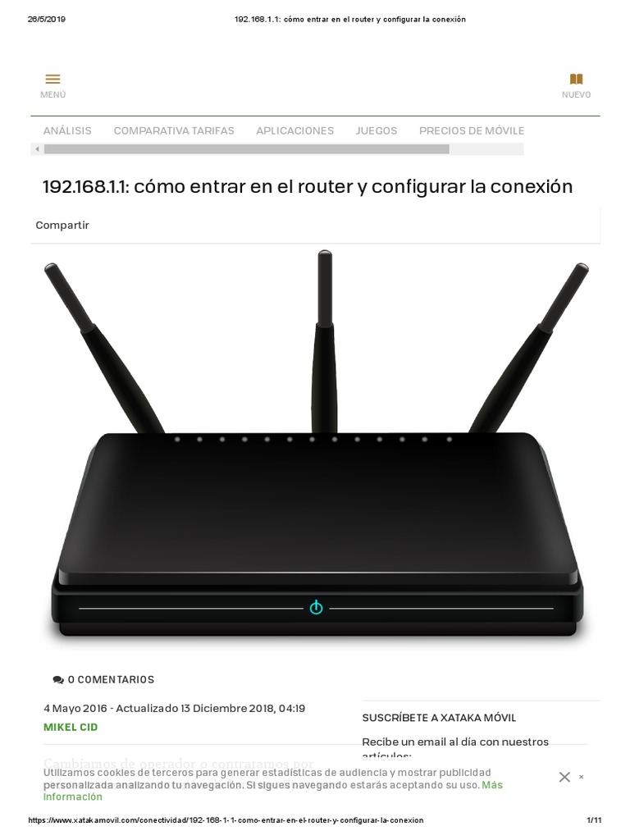This screenshot has height=840, width=630.
Task: Close the cookie notice with large X
Action: pyautogui.click(x=564, y=777)
